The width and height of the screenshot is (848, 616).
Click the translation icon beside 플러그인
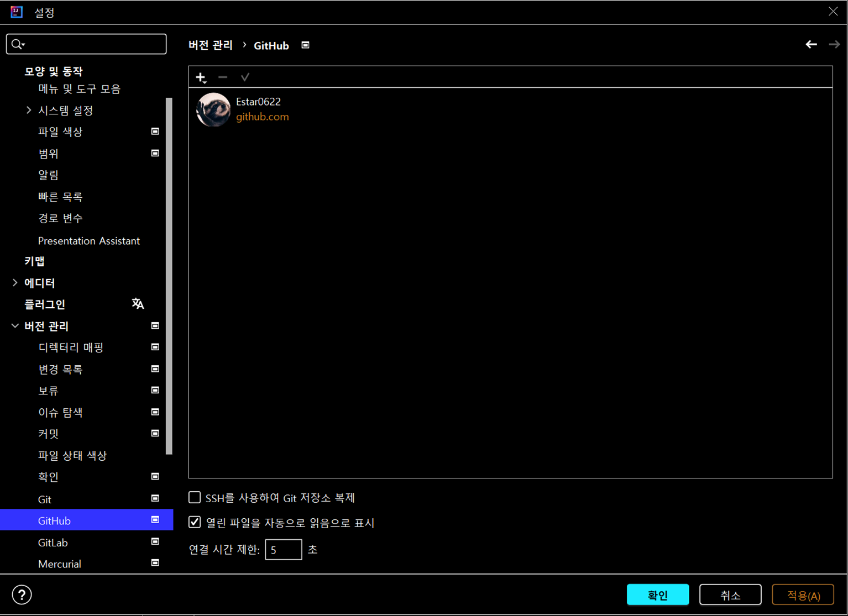(x=138, y=304)
